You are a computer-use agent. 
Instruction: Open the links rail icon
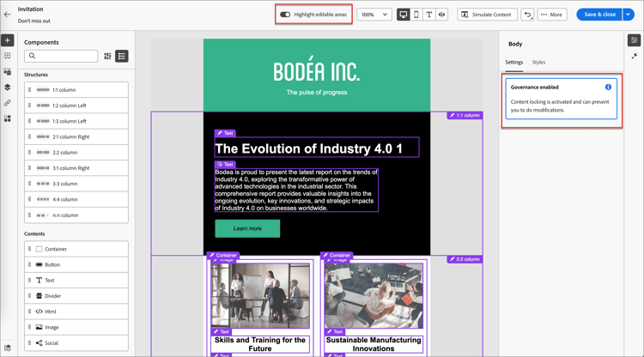click(x=8, y=103)
